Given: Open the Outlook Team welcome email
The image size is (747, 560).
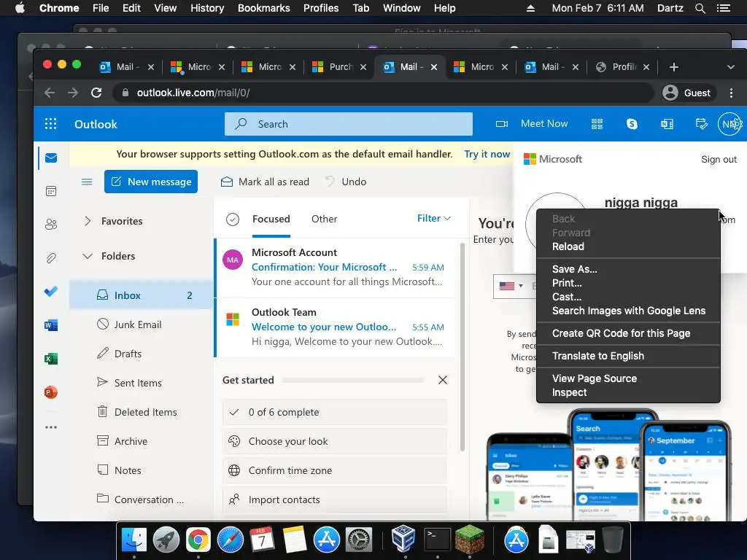Looking at the screenshot, I should (x=335, y=327).
